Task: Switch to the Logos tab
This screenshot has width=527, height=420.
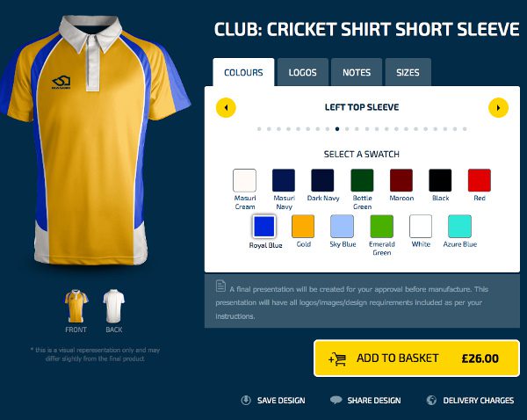Action: pos(302,72)
